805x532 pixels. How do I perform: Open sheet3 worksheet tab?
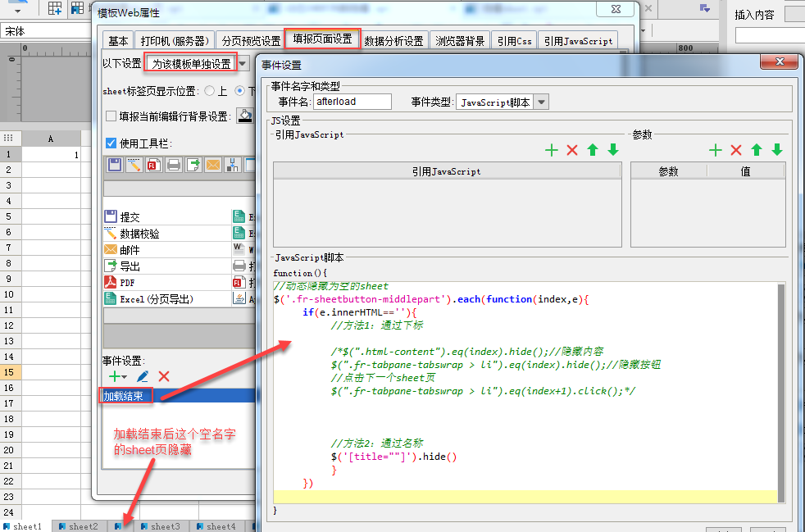click(x=161, y=526)
